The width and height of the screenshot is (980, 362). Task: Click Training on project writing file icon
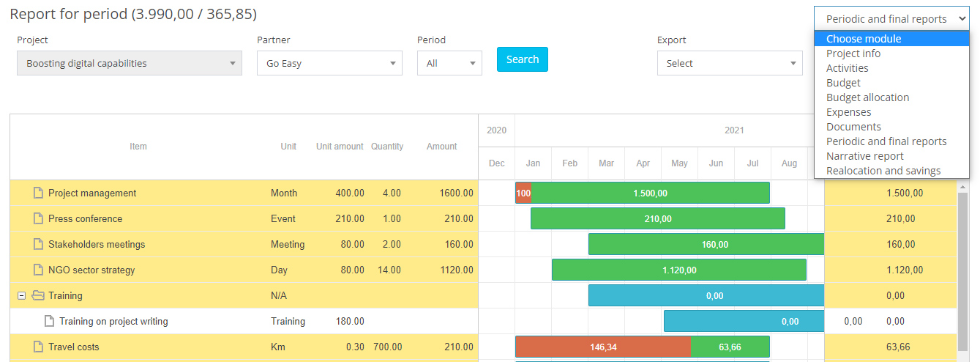tap(49, 322)
